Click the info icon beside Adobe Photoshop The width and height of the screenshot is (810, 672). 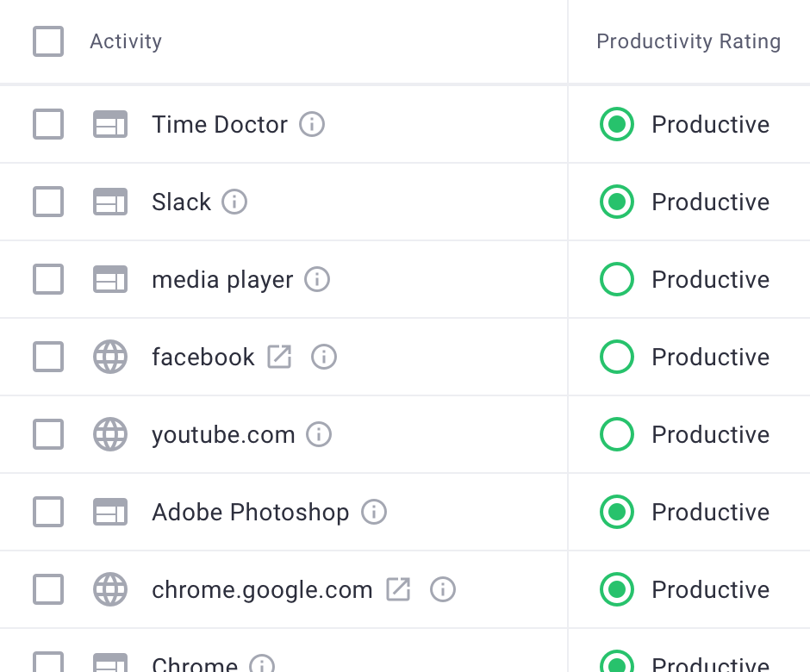point(374,513)
